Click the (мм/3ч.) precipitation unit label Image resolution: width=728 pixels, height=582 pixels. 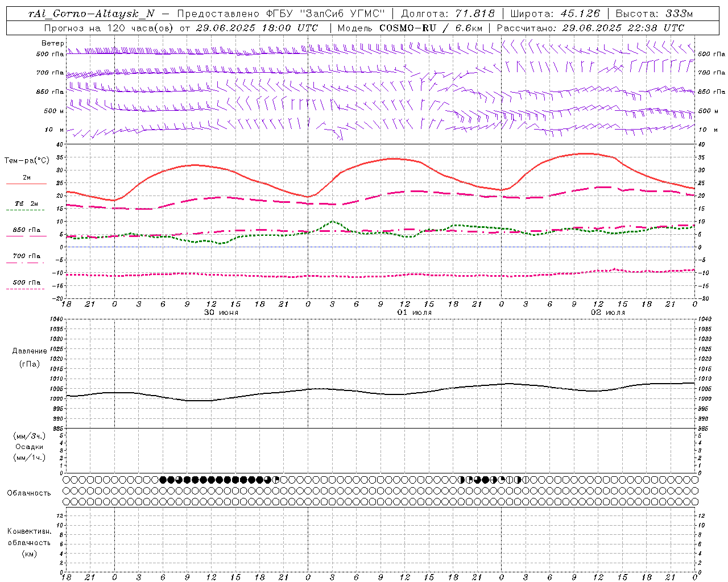[x=30, y=436]
